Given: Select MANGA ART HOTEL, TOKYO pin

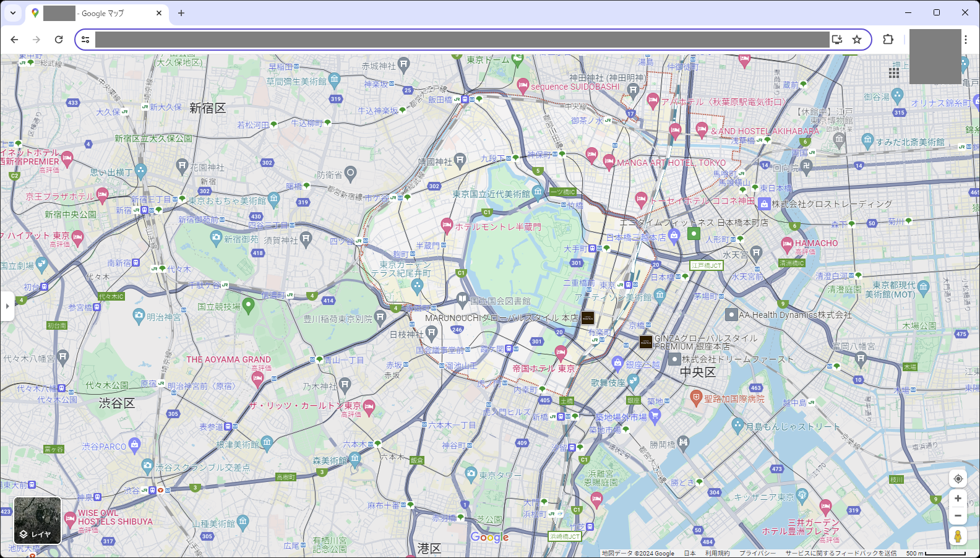Looking at the screenshot, I should 609,161.
